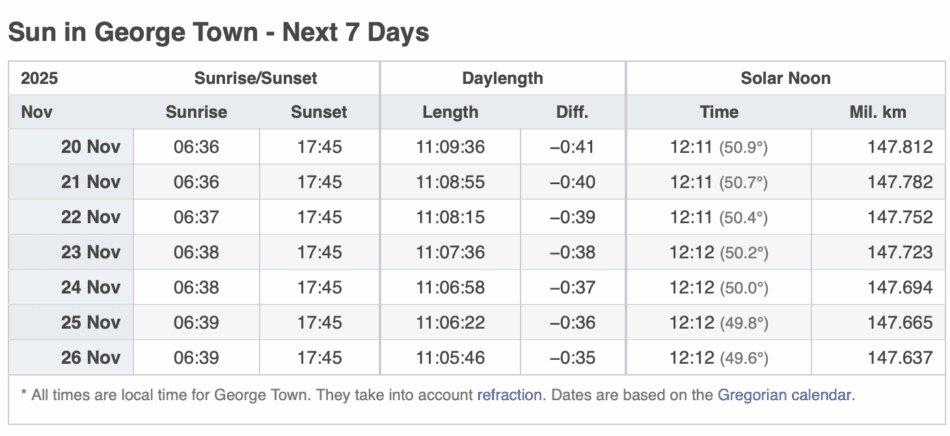Image resolution: width=950 pixels, height=436 pixels.
Task: Click the Daylength group header
Action: 502,78
